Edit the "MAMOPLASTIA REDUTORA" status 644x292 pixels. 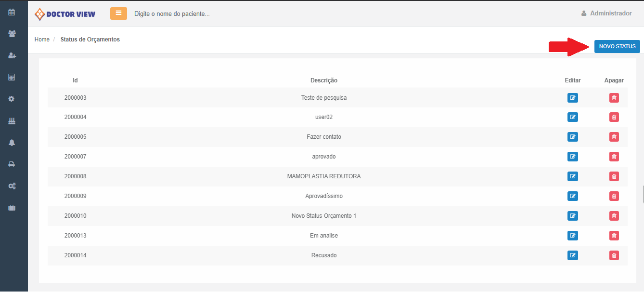573,176
